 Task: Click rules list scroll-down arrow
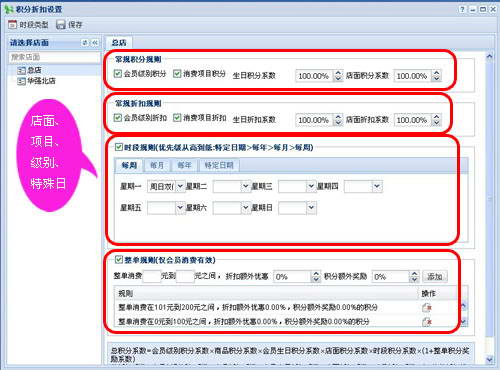[x=464, y=322]
